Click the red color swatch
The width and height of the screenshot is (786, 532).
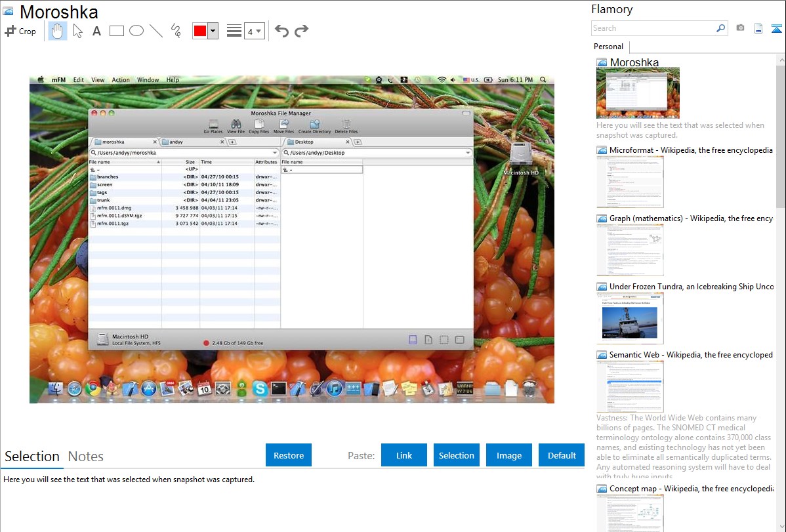click(200, 31)
